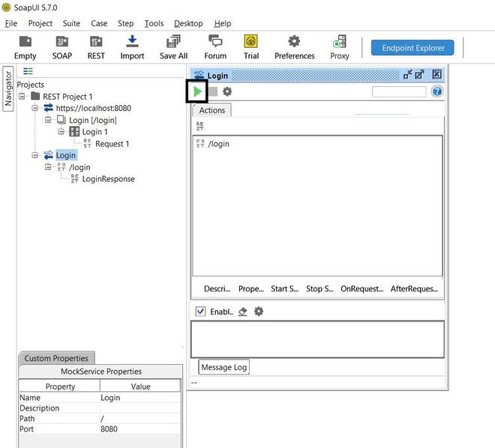This screenshot has height=448, width=495.
Task: Maximize the Login panel window
Action: click(419, 75)
